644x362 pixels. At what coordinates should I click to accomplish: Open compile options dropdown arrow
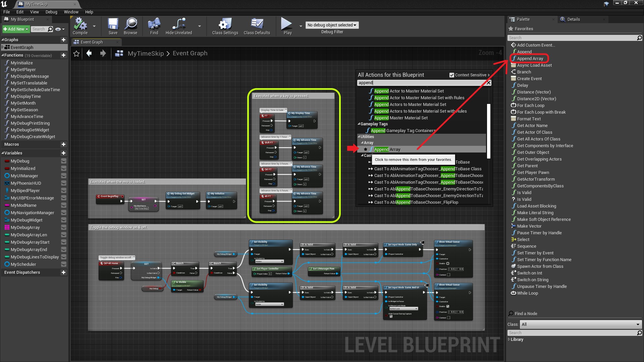click(94, 26)
